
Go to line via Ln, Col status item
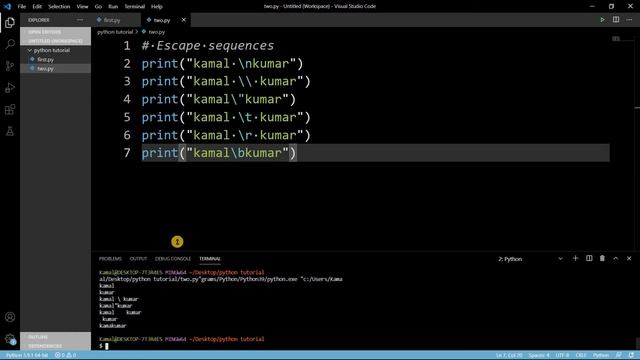pyautogui.click(x=509, y=355)
